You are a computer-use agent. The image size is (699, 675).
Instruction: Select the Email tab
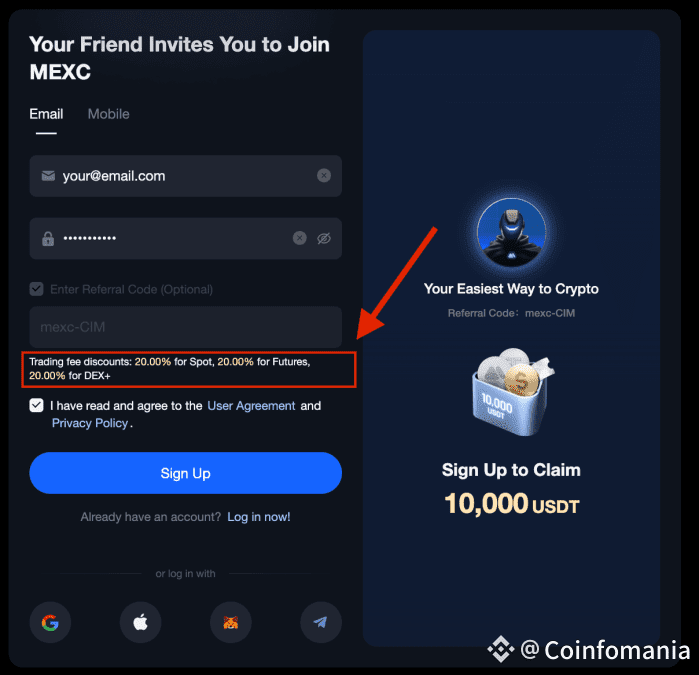(46, 114)
